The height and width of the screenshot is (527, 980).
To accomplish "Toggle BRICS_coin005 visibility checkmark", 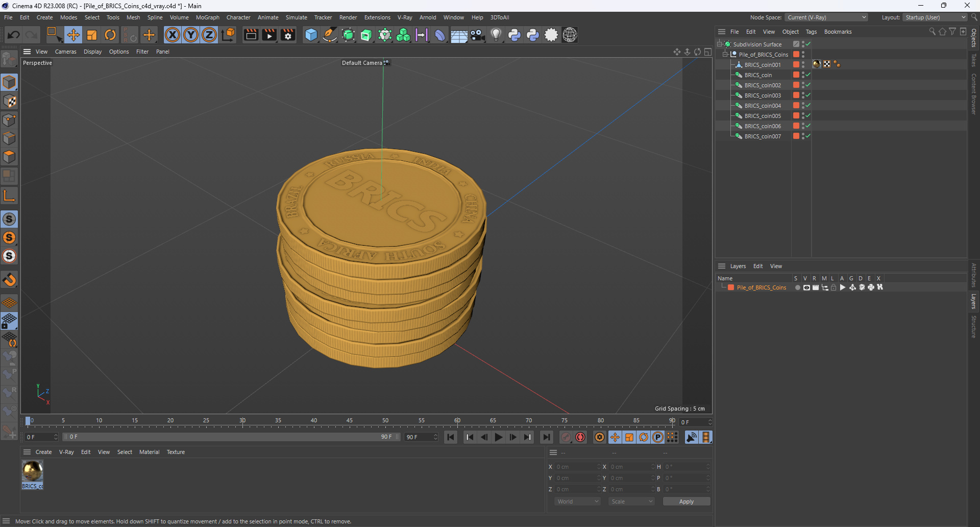I will point(808,115).
